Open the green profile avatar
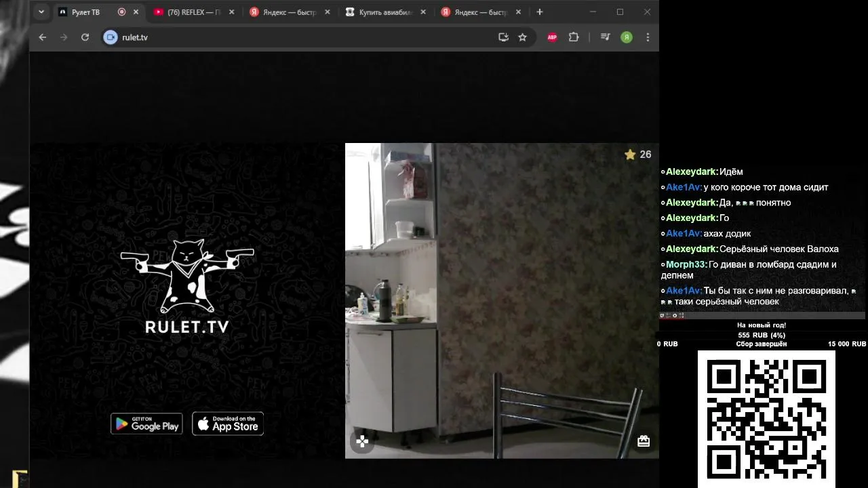Screen dimensions: 868x488 627,37
